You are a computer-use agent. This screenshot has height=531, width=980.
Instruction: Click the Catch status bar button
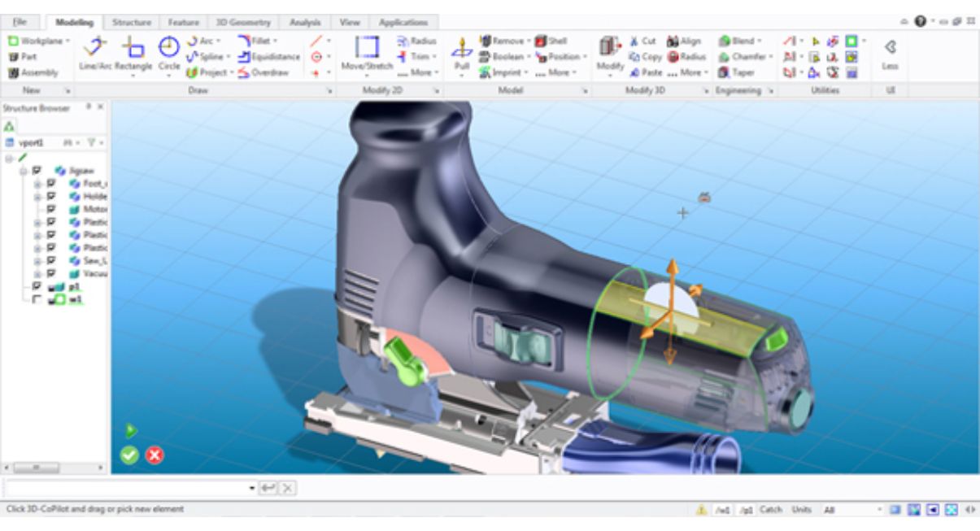(x=770, y=510)
